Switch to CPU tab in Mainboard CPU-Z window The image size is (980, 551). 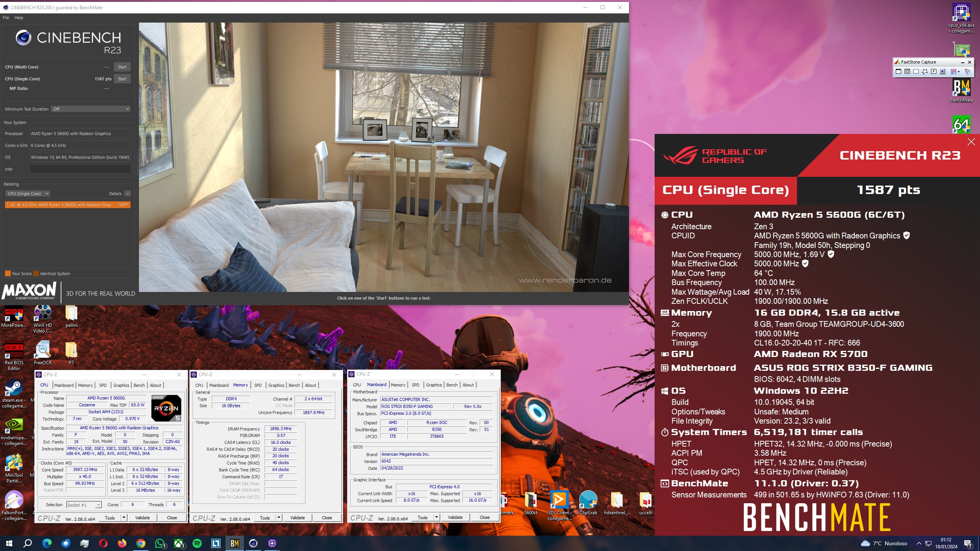pyautogui.click(x=357, y=385)
